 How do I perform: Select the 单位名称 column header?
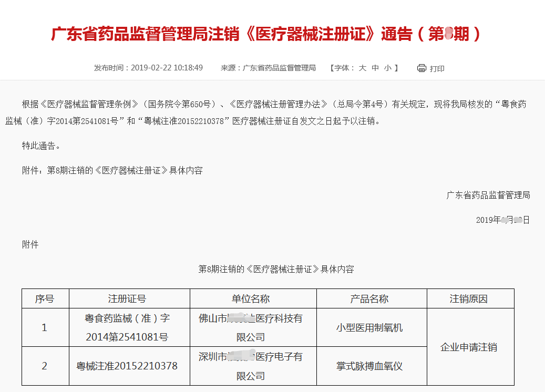[251, 298]
